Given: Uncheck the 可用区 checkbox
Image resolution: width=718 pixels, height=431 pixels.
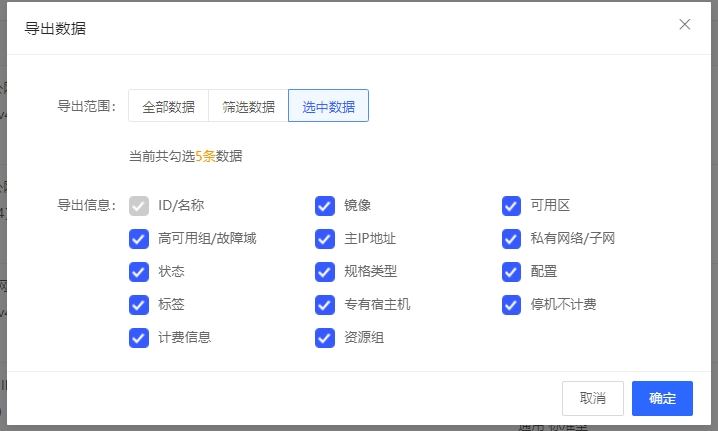Looking at the screenshot, I should (x=511, y=206).
